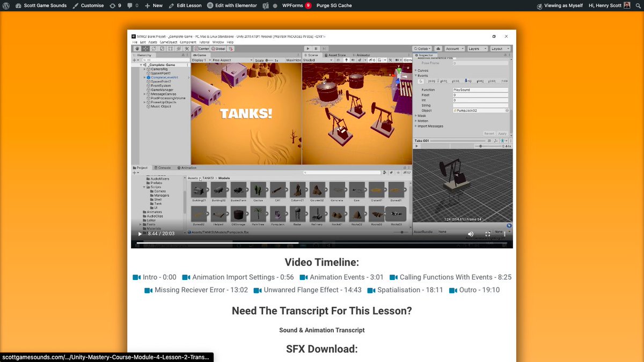Click the video player's play button at 8:44
This screenshot has width=644, height=362.
tap(140, 234)
